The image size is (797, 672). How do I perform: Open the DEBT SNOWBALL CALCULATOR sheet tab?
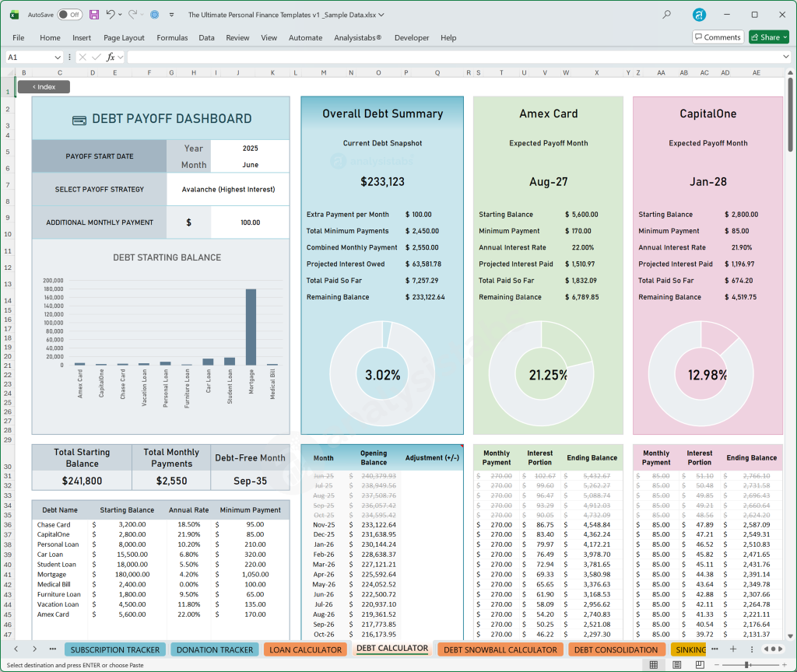click(x=501, y=649)
